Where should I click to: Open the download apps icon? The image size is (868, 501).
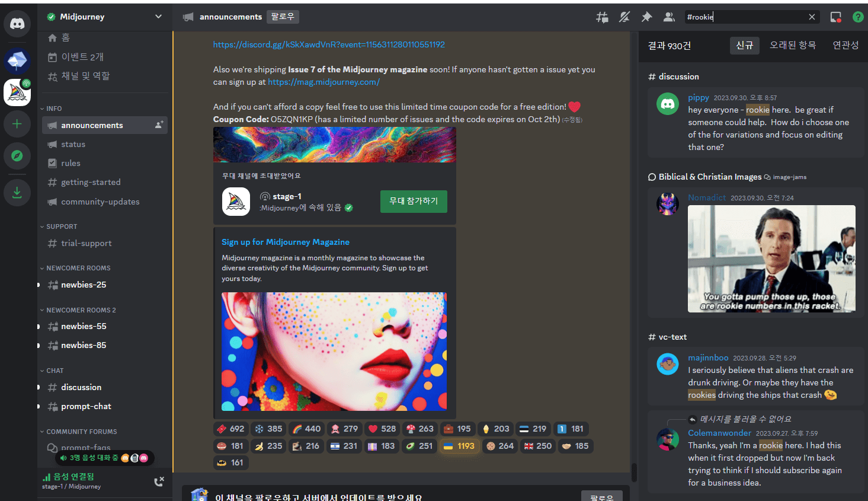coord(17,193)
